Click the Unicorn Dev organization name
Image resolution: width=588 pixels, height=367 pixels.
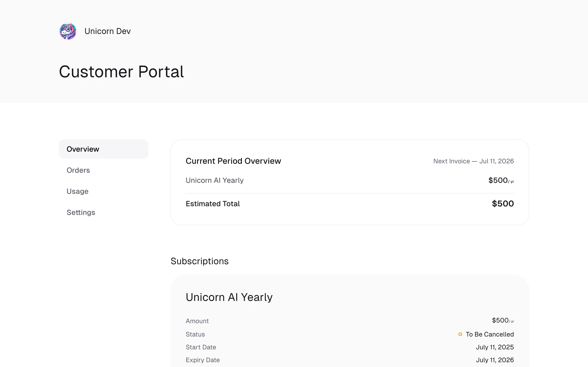[107, 31]
